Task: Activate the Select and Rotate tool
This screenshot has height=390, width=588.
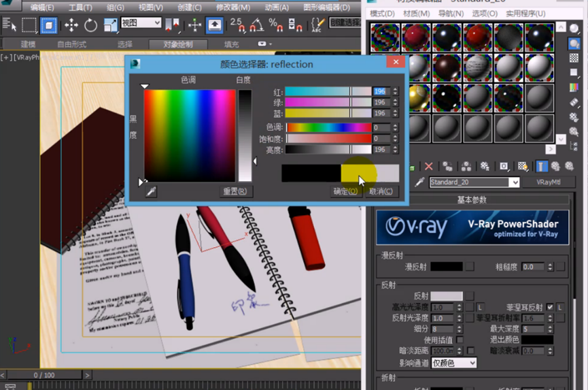Action: 90,25
